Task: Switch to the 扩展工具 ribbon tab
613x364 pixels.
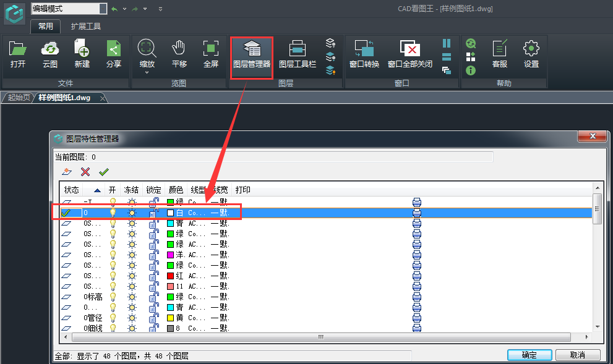Action: point(85,26)
